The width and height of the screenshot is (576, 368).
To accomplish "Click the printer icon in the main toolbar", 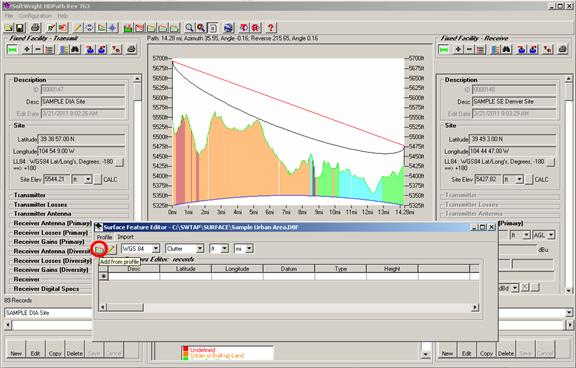I will [35, 28].
